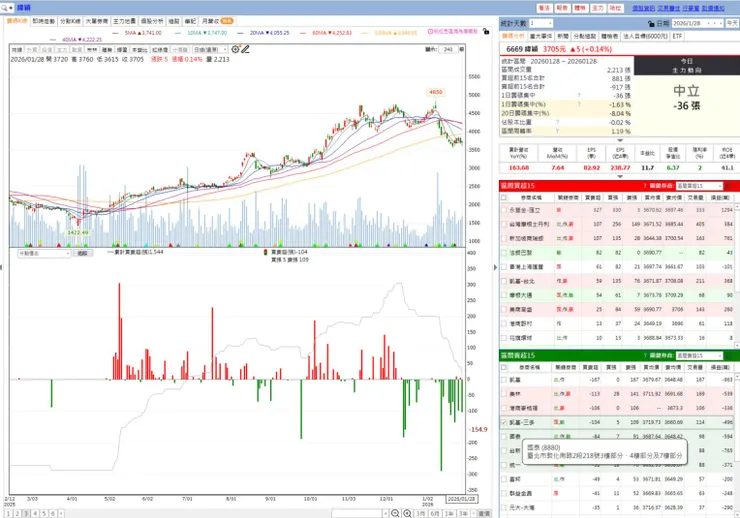Toggle select-all checkbox in buy-side table header

coord(504,198)
